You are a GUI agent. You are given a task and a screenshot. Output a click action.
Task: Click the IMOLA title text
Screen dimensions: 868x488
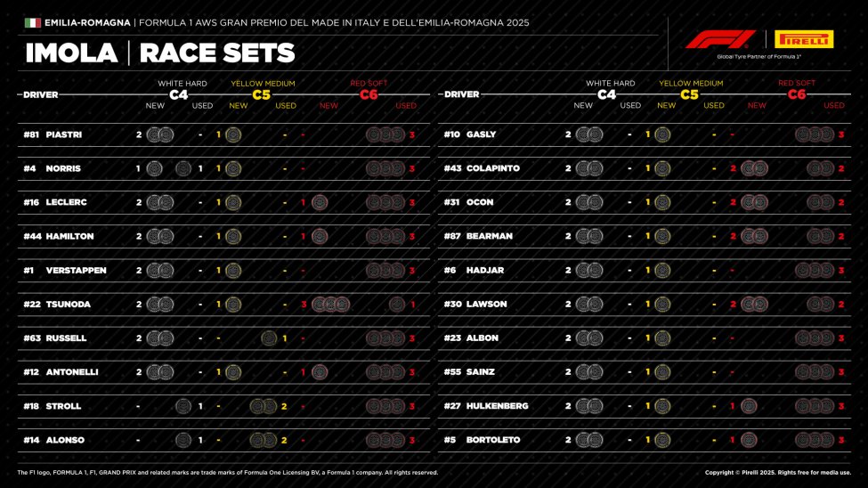click(71, 53)
